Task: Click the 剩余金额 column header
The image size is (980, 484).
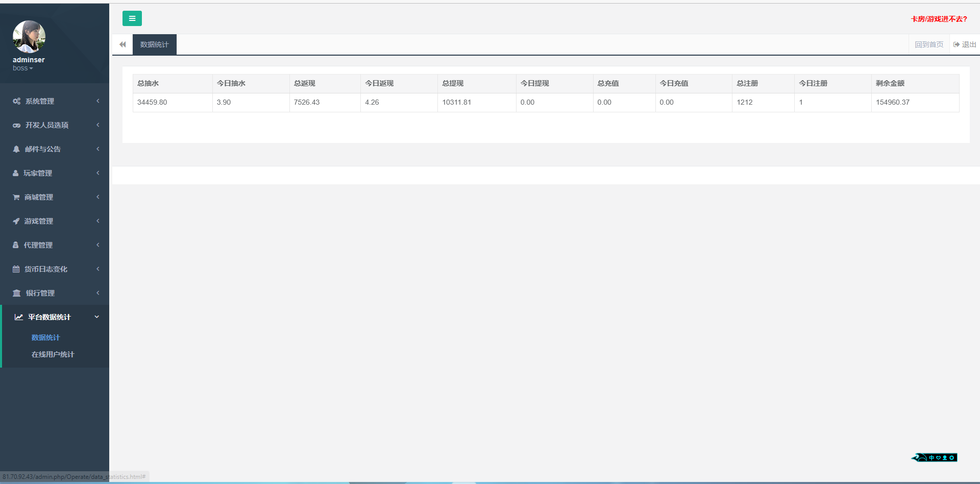Action: [x=915, y=83]
